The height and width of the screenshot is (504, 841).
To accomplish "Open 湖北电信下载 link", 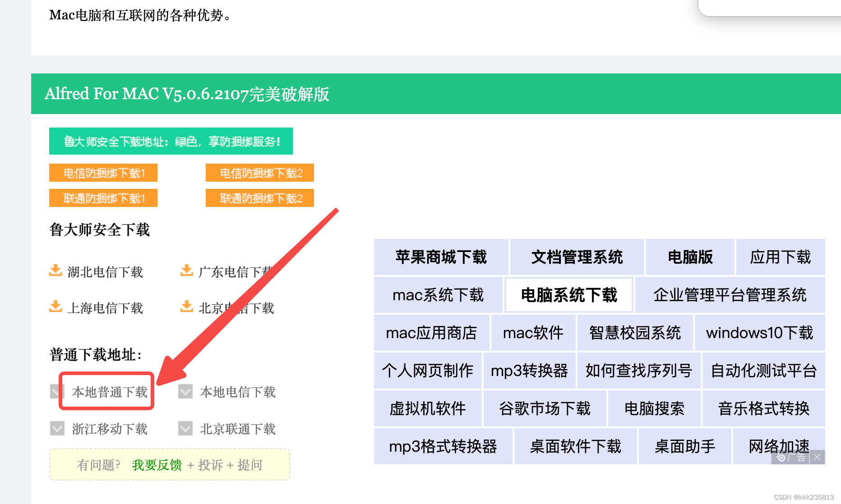I will click(105, 272).
